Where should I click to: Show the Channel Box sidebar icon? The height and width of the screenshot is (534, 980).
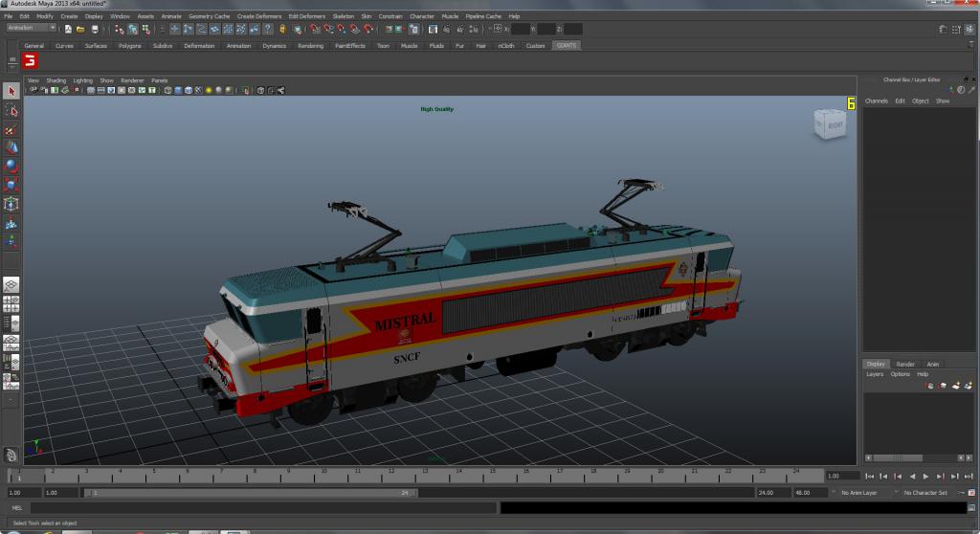pyautogui.click(x=969, y=29)
